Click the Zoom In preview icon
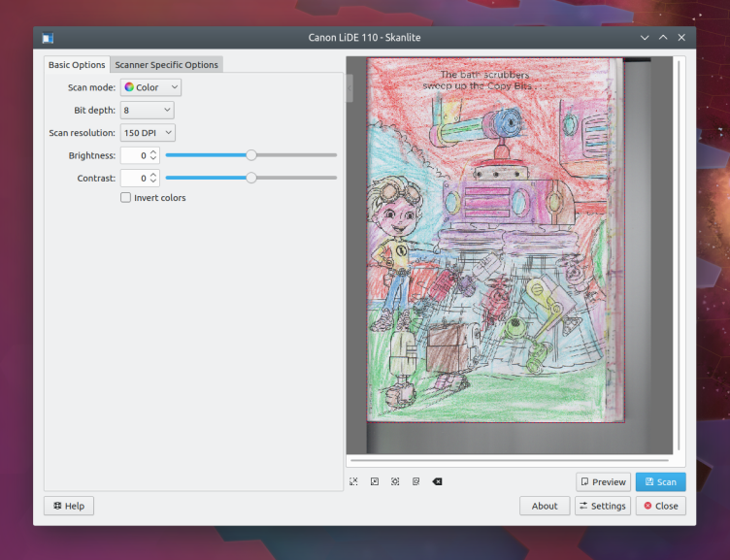This screenshot has width=730, height=560. pyautogui.click(x=354, y=481)
